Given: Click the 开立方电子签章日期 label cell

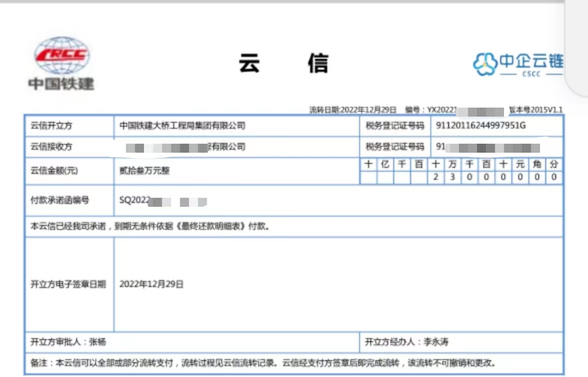Looking at the screenshot, I should click(x=69, y=284).
